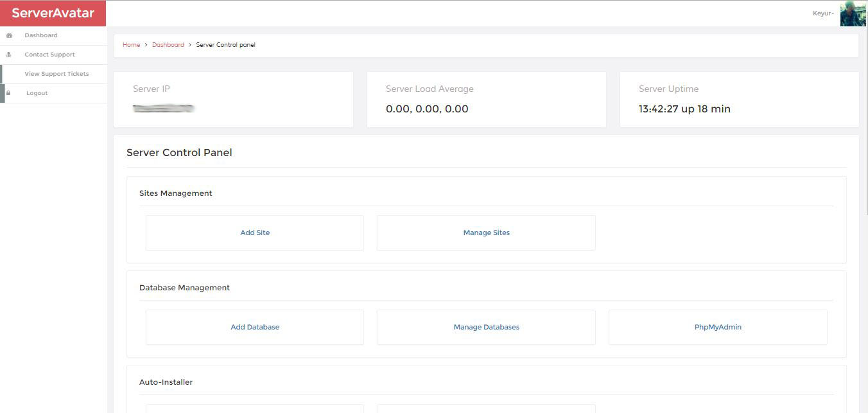The width and height of the screenshot is (868, 413).
Task: Click the ServerAvatar logo
Action: [x=53, y=13]
